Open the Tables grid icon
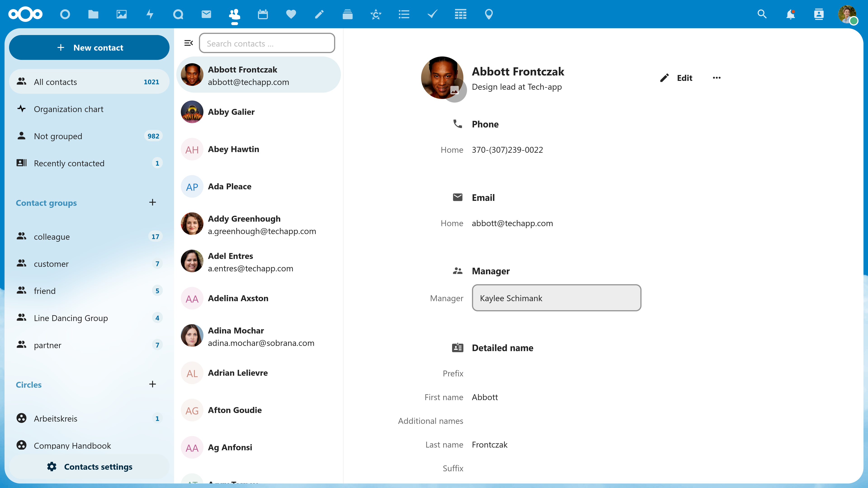Image resolution: width=868 pixels, height=488 pixels. tap(461, 14)
